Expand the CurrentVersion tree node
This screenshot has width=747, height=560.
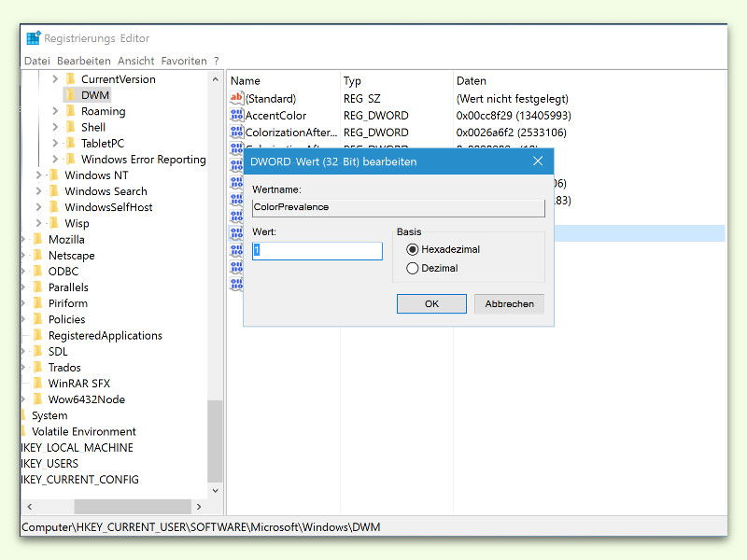click(x=55, y=79)
